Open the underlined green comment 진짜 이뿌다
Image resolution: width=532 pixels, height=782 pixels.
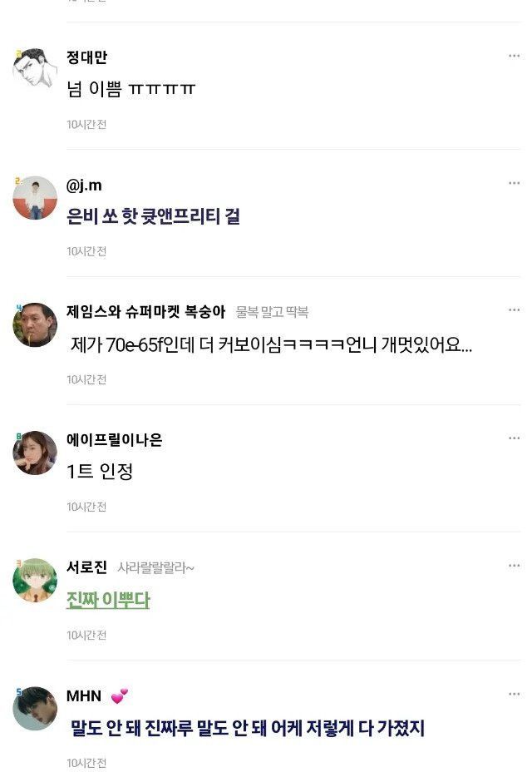coord(108,600)
